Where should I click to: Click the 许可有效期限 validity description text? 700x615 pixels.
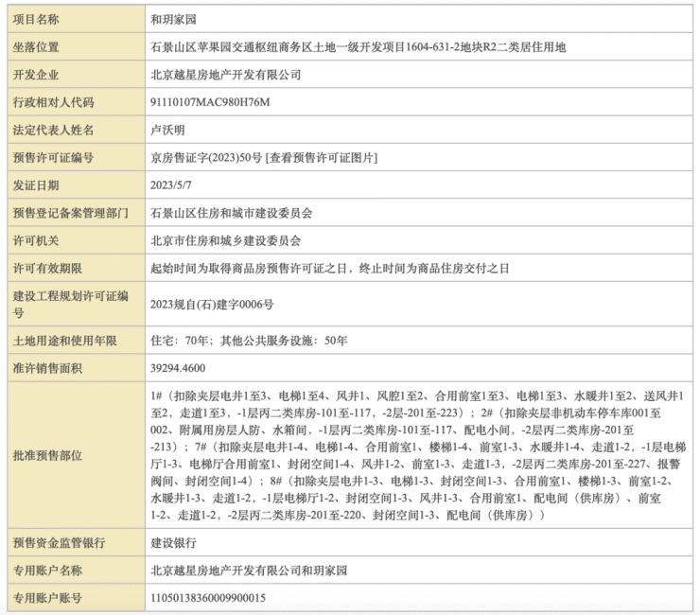click(x=329, y=269)
